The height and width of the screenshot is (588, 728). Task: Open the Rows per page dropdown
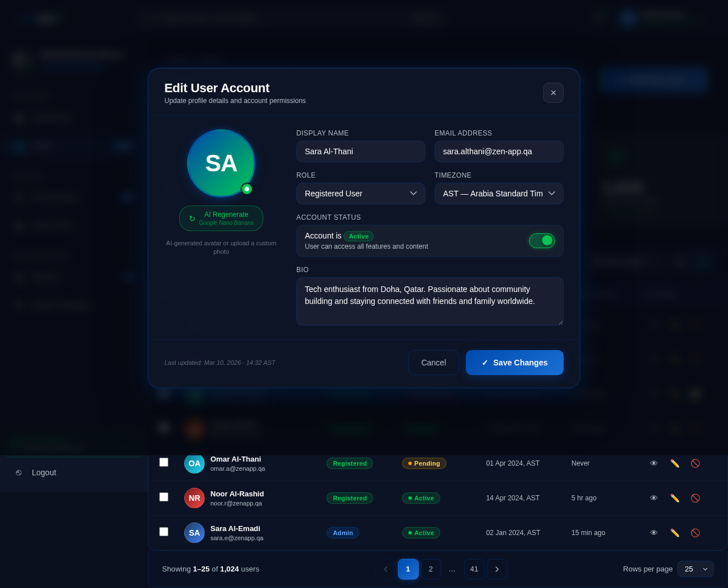[x=694, y=569]
